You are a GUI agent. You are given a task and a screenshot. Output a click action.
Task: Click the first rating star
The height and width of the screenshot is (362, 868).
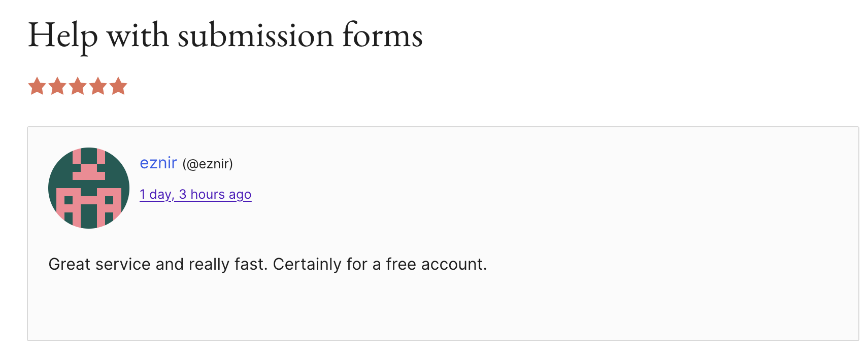[x=37, y=86]
